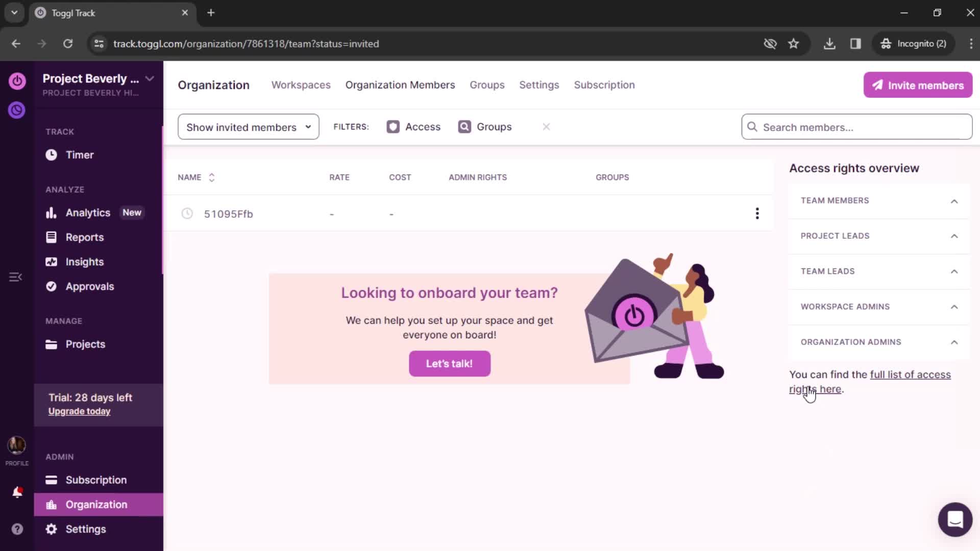Click the profile avatar icon
The width and height of the screenshot is (980, 551).
[x=17, y=445]
